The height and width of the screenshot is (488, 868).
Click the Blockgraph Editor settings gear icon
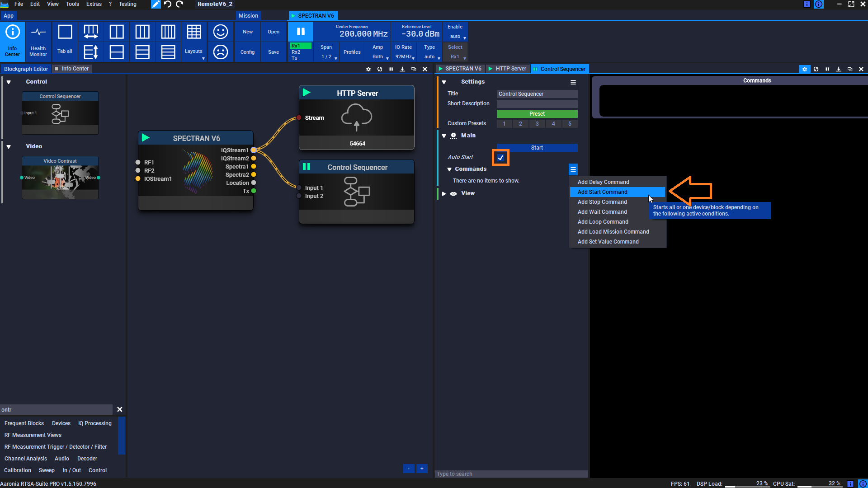368,69
